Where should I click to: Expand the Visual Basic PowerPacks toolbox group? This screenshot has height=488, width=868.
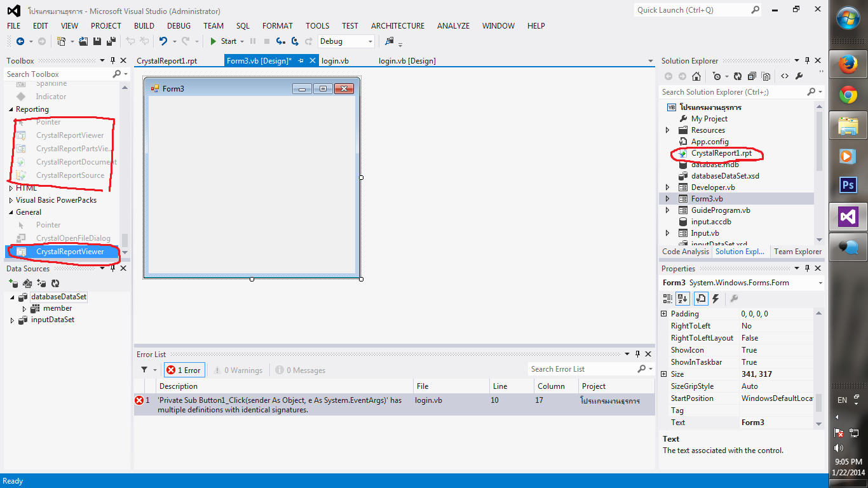pos(11,200)
